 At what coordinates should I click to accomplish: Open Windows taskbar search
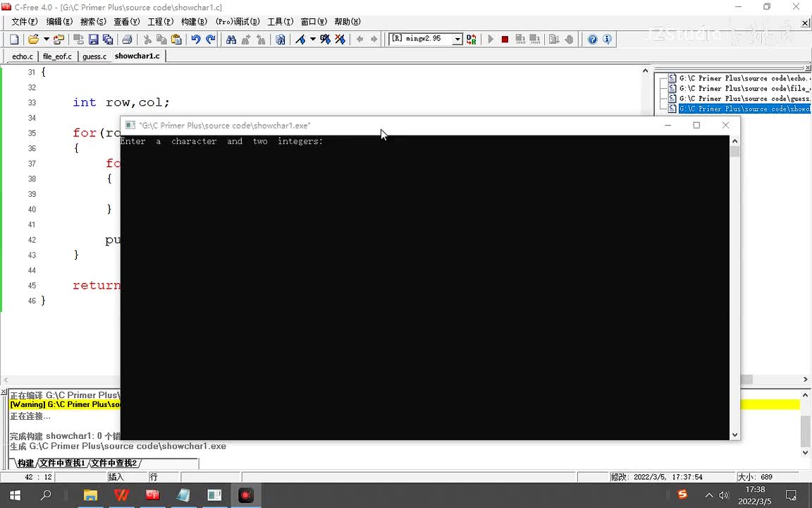point(46,495)
